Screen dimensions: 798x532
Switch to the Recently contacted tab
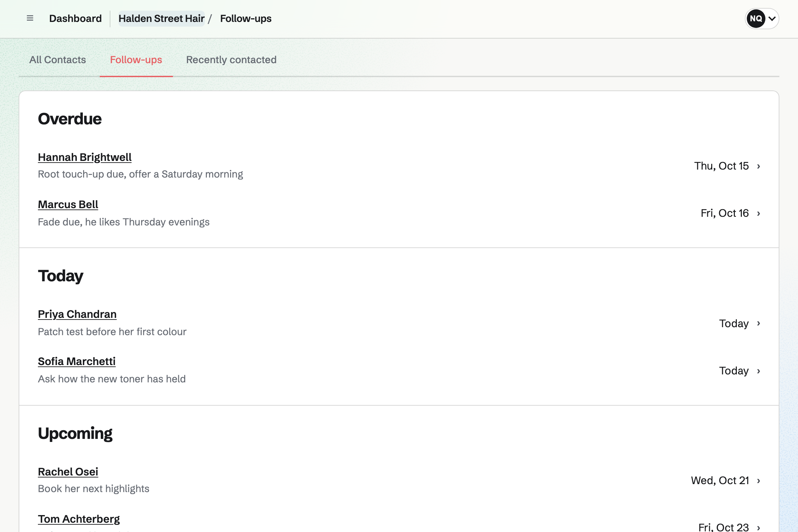click(231, 60)
